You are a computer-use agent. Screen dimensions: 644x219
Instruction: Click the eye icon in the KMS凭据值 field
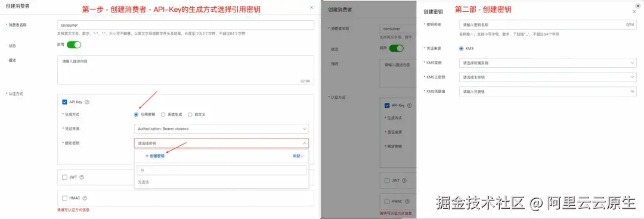(x=632, y=92)
